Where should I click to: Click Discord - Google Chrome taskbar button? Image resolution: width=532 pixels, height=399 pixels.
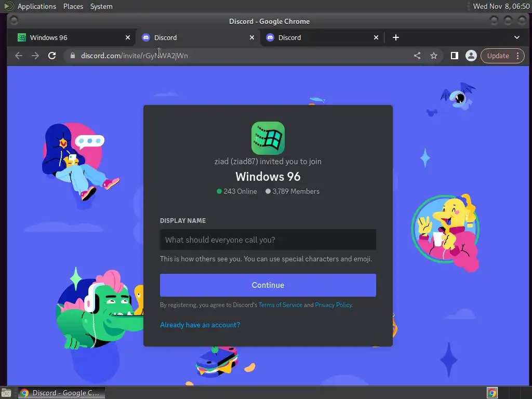click(x=61, y=393)
